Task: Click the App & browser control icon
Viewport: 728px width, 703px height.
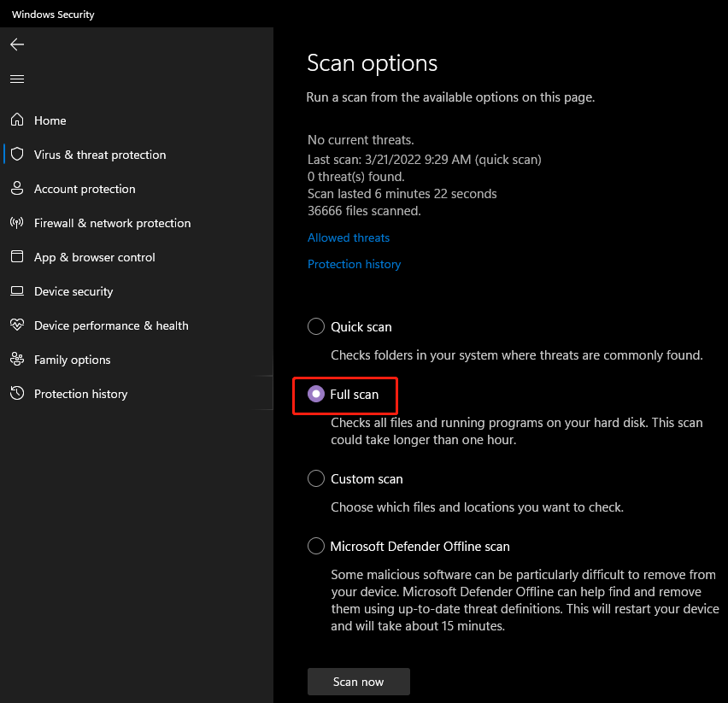Action: coord(17,257)
